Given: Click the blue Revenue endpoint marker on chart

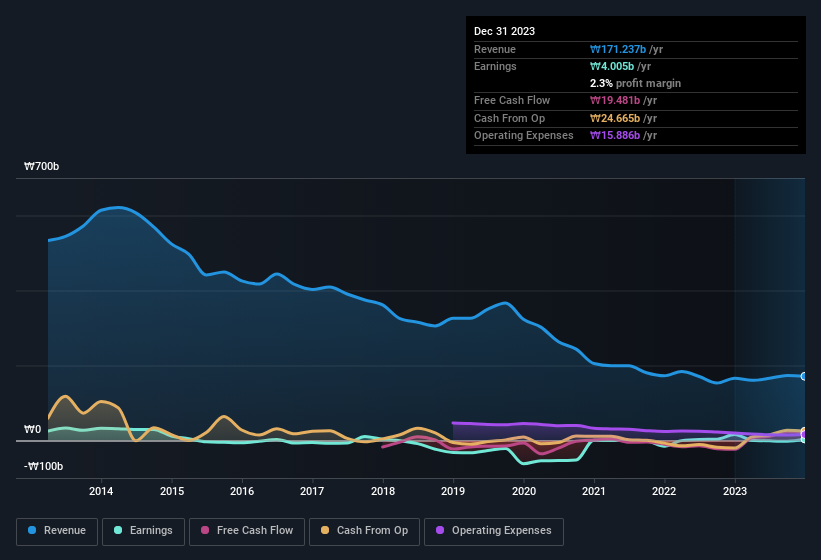Looking at the screenshot, I should click(x=803, y=376).
